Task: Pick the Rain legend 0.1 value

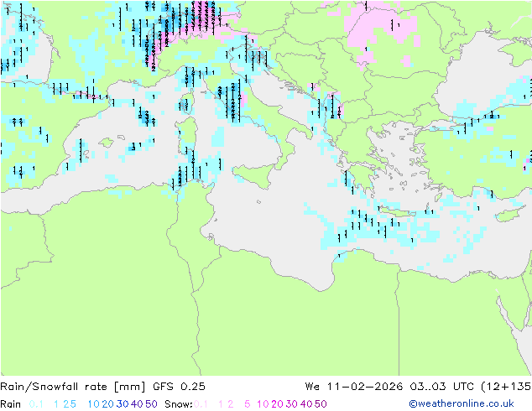Action: point(36,404)
